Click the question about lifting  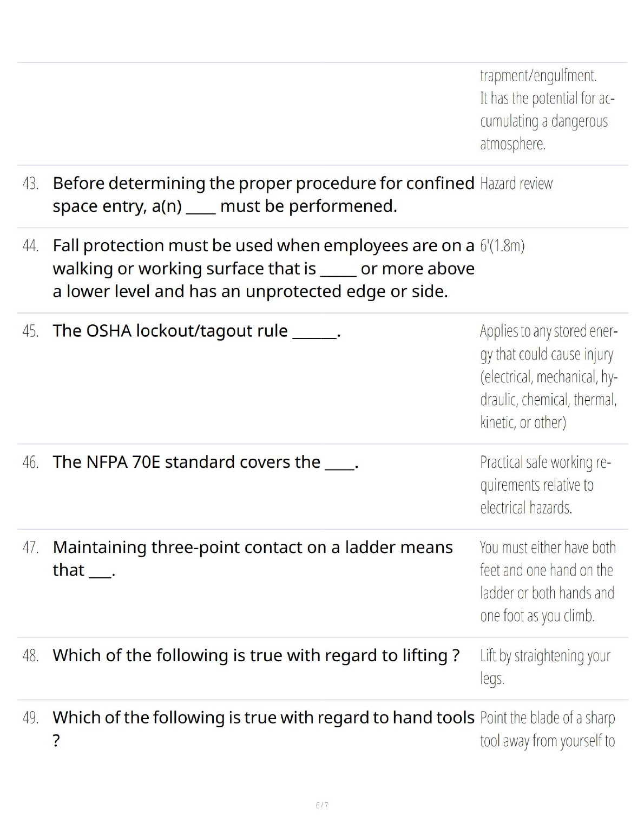(256, 656)
